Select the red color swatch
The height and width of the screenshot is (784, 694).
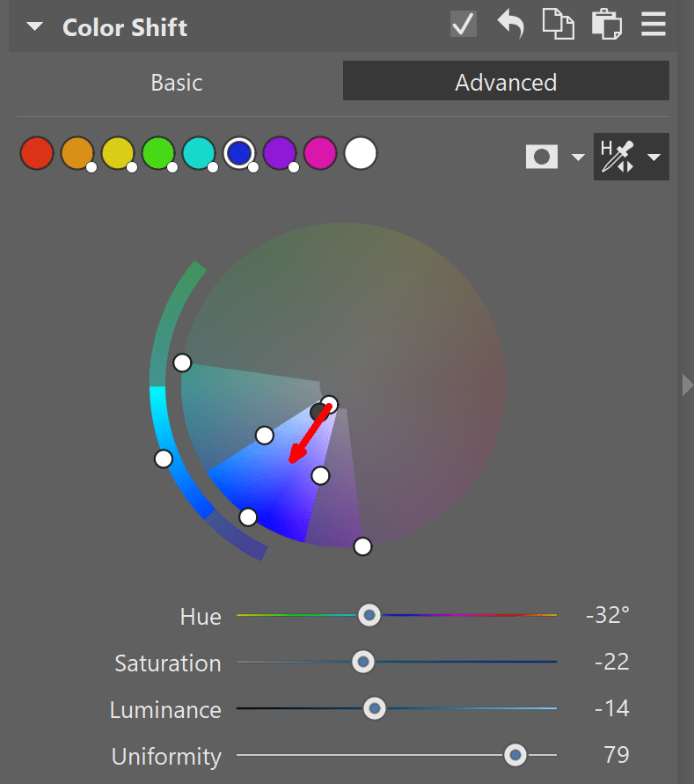click(x=36, y=153)
